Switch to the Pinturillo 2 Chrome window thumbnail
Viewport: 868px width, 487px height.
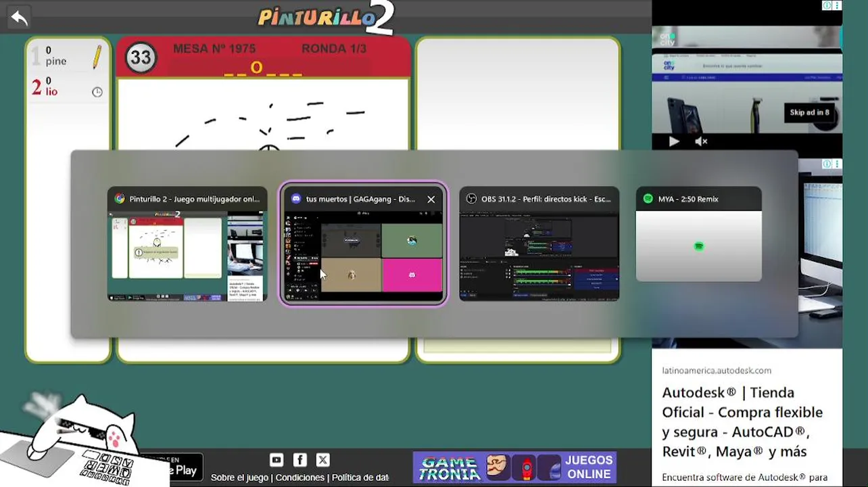point(187,245)
